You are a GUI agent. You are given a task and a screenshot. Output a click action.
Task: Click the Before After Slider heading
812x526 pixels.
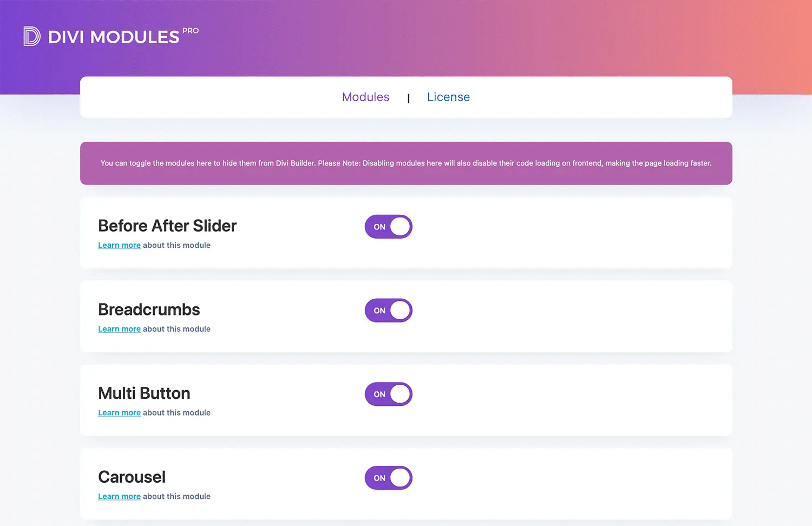pyautogui.click(x=167, y=226)
